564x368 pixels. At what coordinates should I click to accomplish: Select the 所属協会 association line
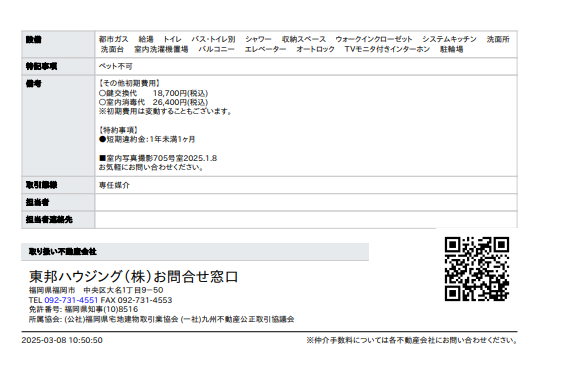click(162, 319)
